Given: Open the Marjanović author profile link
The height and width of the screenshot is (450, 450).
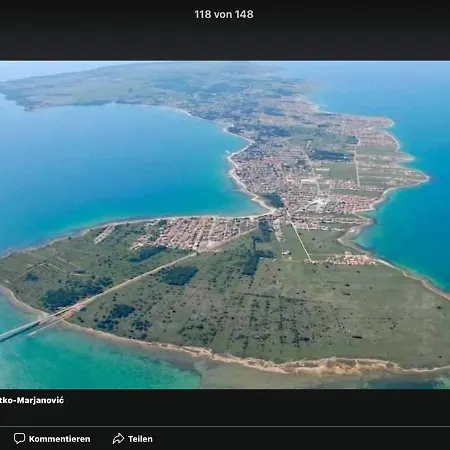Looking at the screenshot, I should tap(32, 400).
